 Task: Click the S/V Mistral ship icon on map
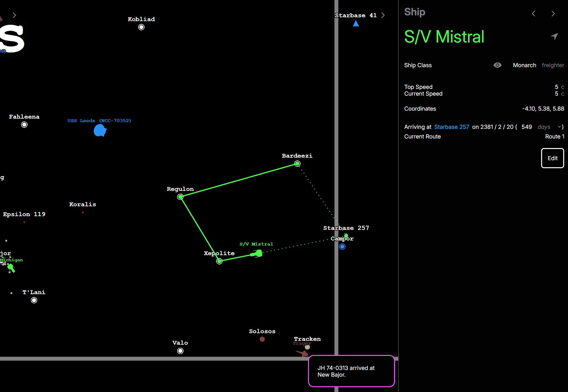click(257, 254)
